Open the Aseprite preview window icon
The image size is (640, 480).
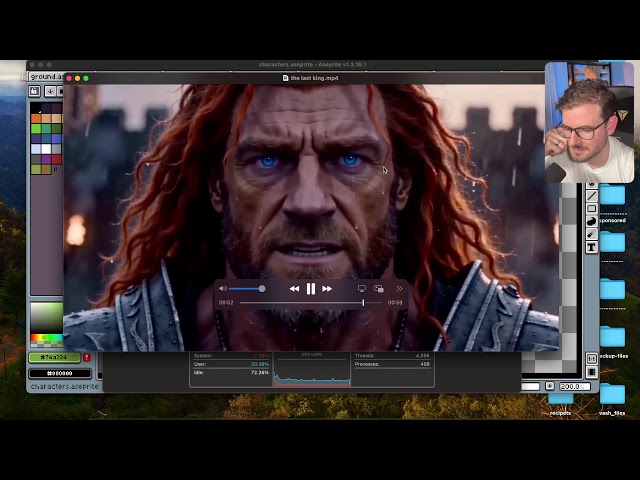click(x=592, y=359)
